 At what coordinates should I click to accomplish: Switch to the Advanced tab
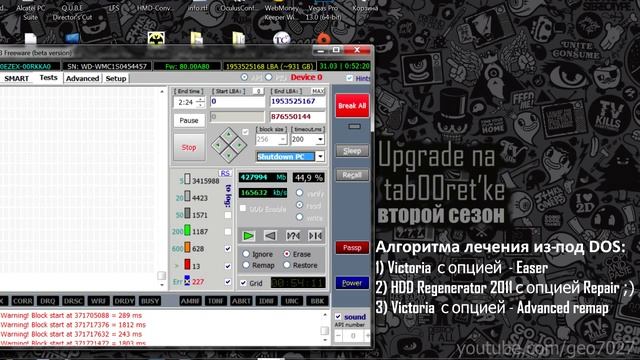(x=82, y=78)
